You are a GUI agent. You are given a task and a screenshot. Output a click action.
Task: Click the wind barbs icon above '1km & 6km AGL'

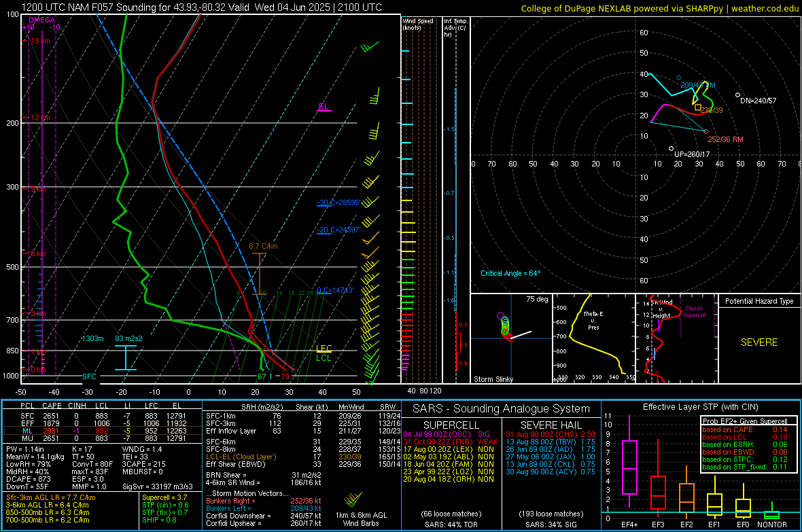pyautogui.click(x=353, y=500)
